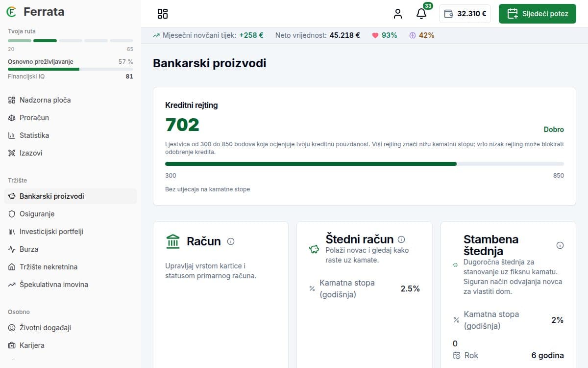Click the monthly cash flow trend icon

pyautogui.click(x=156, y=35)
